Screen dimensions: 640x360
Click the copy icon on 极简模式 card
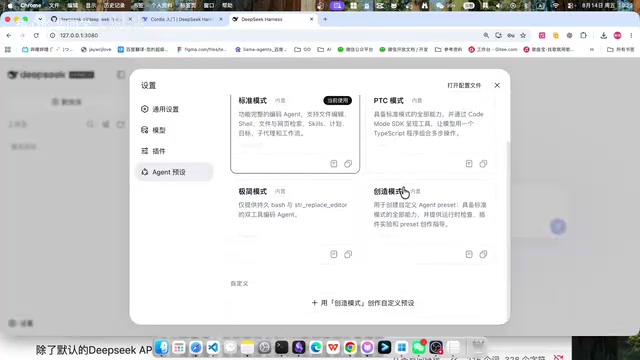pos(348,254)
